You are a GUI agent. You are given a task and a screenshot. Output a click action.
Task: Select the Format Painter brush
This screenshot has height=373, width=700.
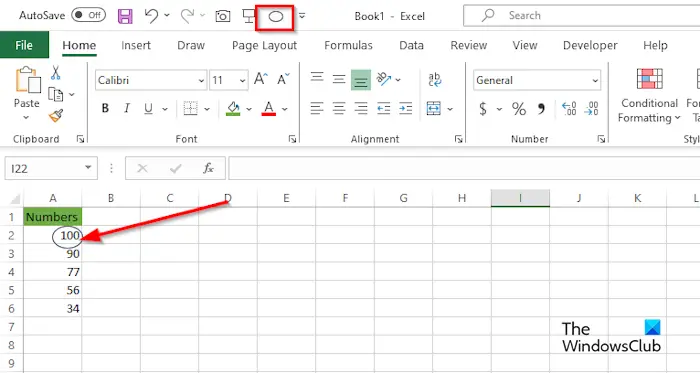56,116
